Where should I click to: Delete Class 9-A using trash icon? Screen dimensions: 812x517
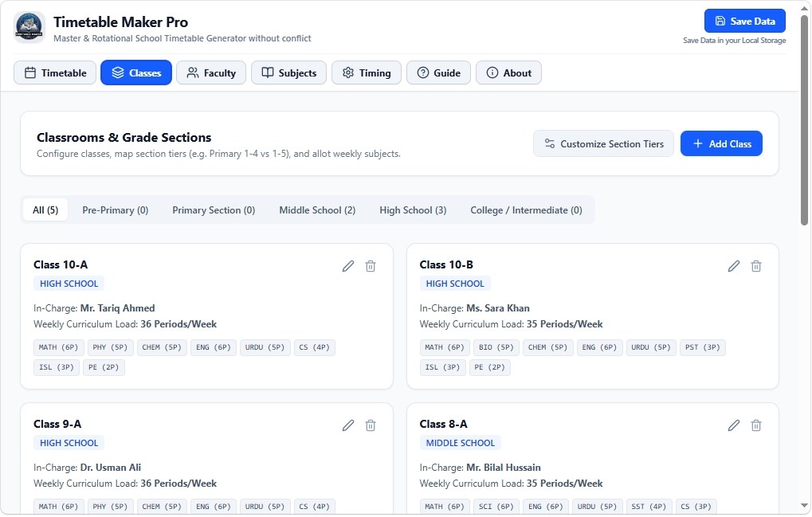coord(371,425)
